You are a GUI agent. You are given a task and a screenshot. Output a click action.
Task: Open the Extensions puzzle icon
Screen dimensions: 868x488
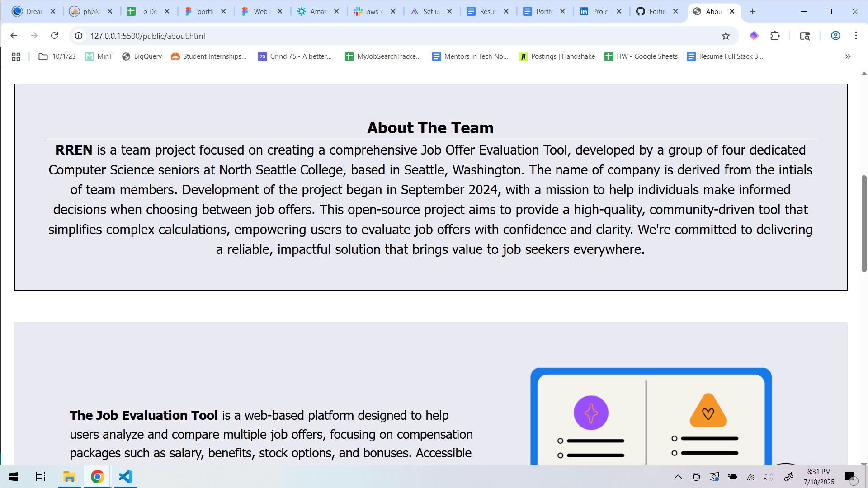click(x=775, y=36)
